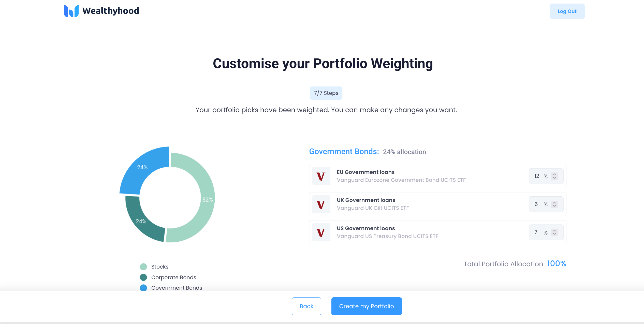Click Create my Portfolio button

click(x=367, y=306)
